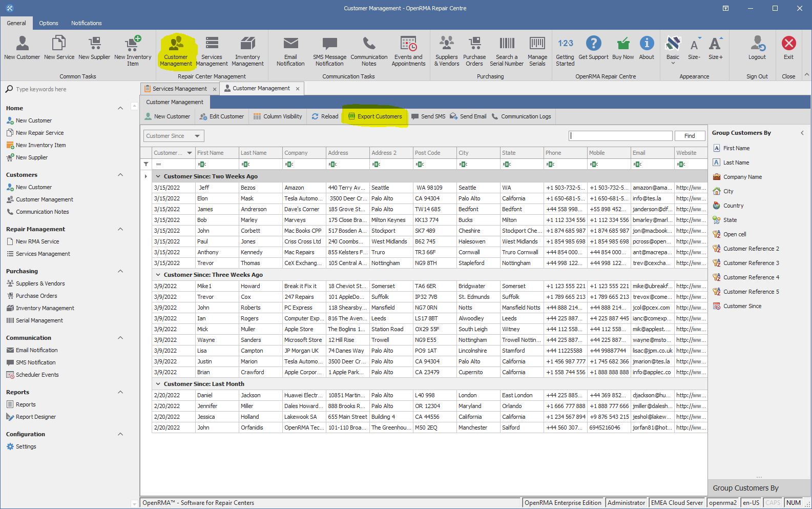Click Search a Serial Number icon
The image size is (812, 509).
pos(507,51)
